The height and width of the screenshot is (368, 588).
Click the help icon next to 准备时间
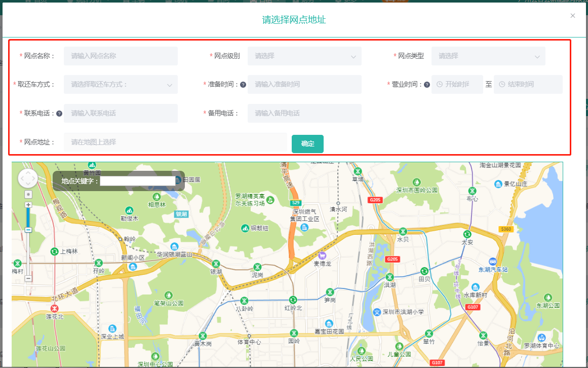(x=243, y=85)
